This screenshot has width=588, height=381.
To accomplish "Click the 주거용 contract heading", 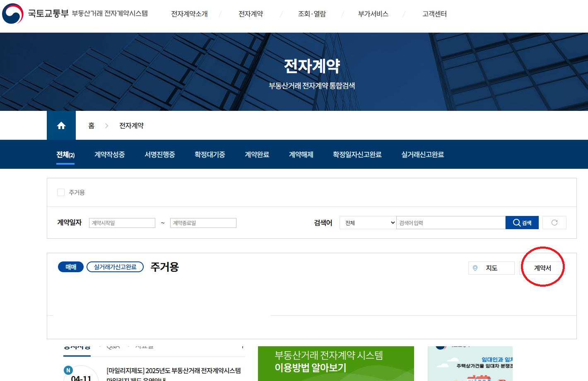I will click(165, 267).
